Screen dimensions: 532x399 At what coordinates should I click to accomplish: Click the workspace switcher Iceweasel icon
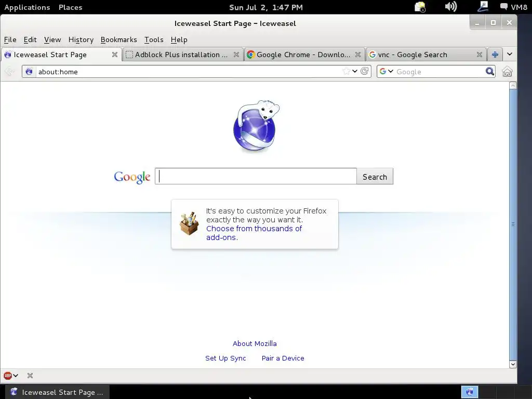pos(470,392)
